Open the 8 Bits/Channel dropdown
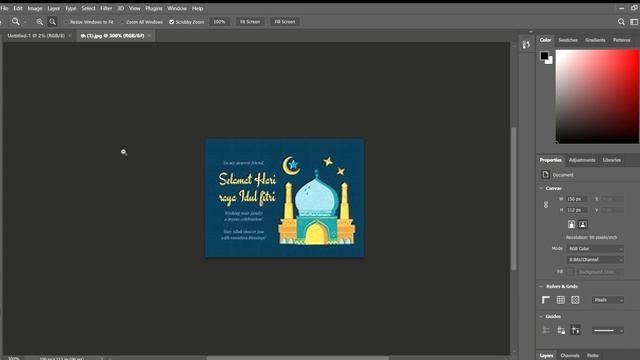The height and width of the screenshot is (360, 640). 595,260
